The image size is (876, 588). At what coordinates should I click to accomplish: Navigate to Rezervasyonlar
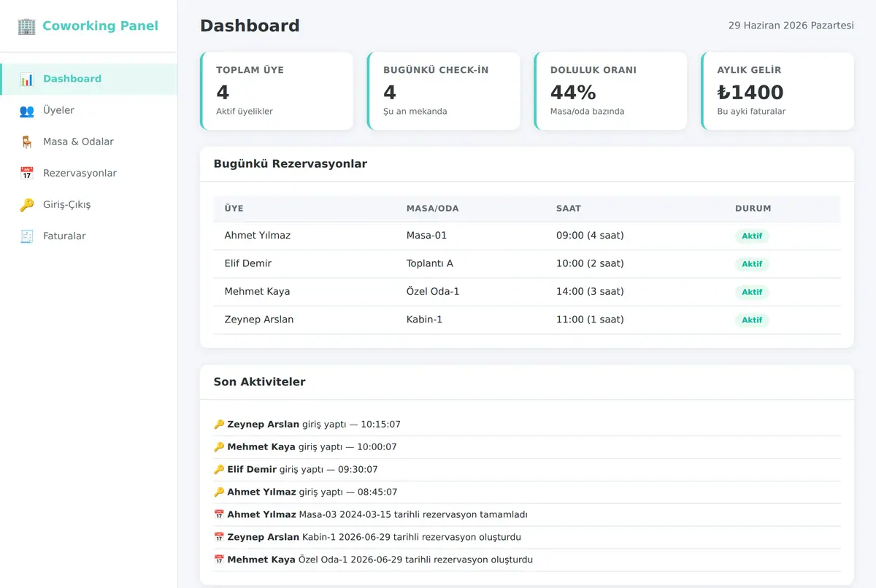88,173
